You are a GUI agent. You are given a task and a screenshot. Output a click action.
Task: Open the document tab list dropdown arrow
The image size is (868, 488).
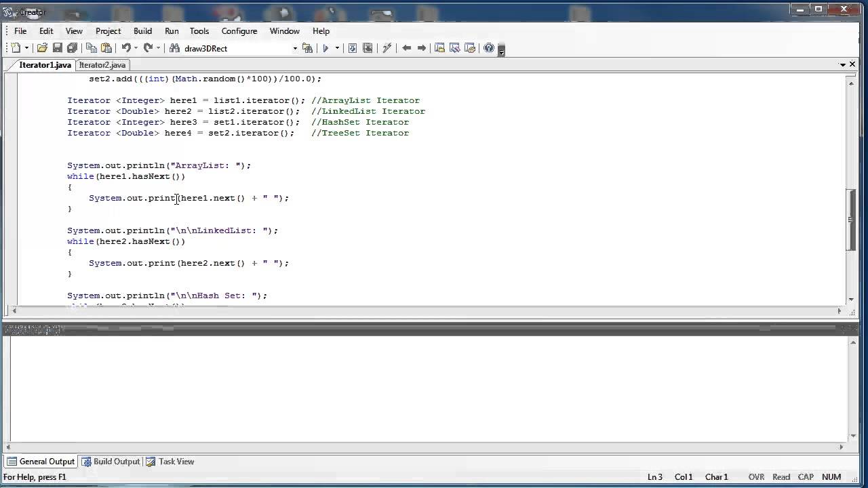pos(843,65)
